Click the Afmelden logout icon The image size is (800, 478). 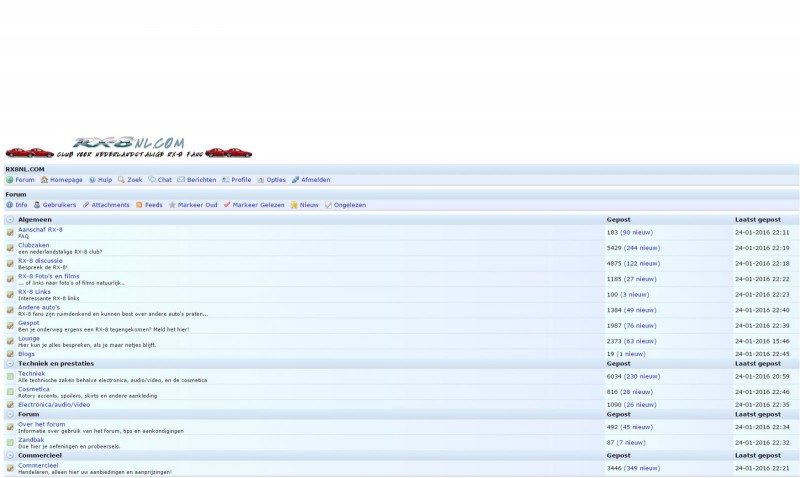coord(295,180)
